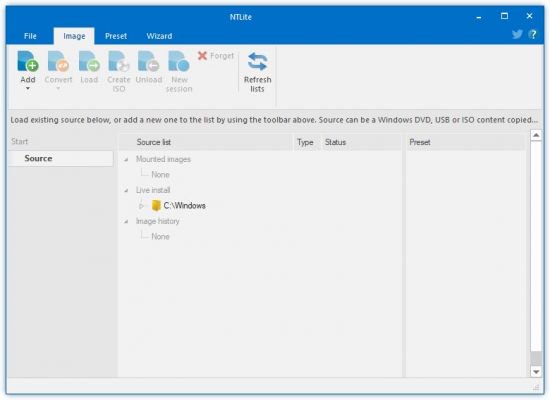
Task: Select the C:\Windows text entry
Action: coord(185,206)
